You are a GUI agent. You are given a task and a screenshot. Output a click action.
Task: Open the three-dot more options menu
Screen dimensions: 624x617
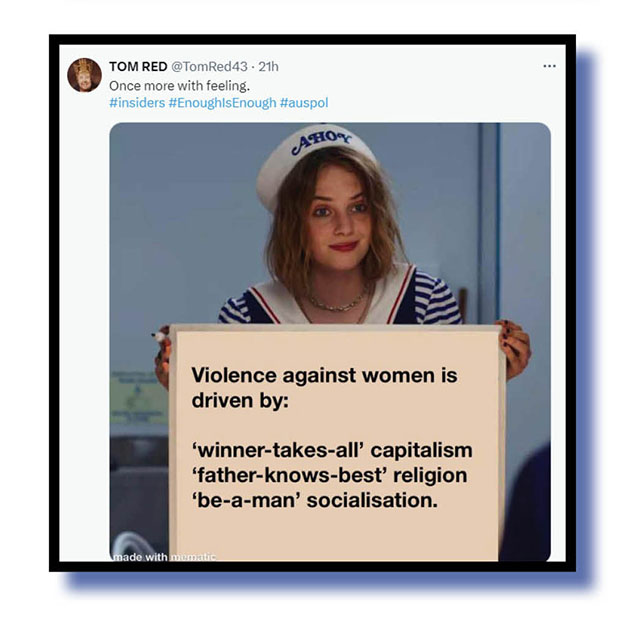549,66
